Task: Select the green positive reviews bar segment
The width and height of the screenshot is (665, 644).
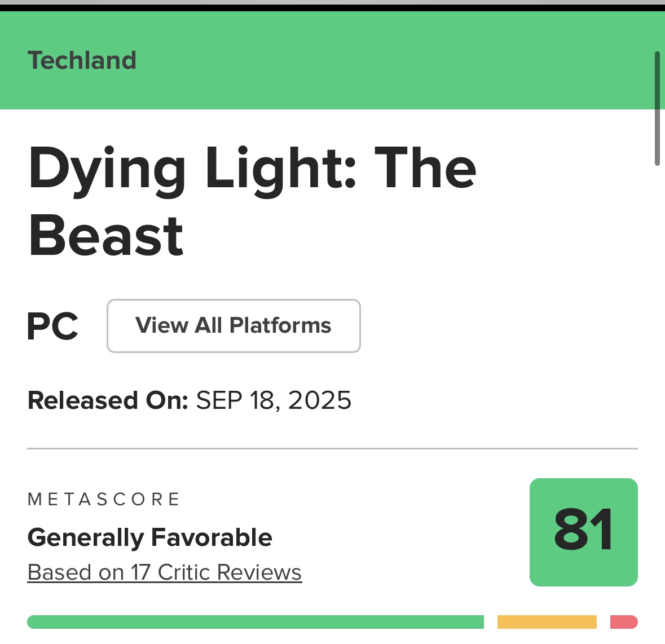Action: [x=256, y=622]
